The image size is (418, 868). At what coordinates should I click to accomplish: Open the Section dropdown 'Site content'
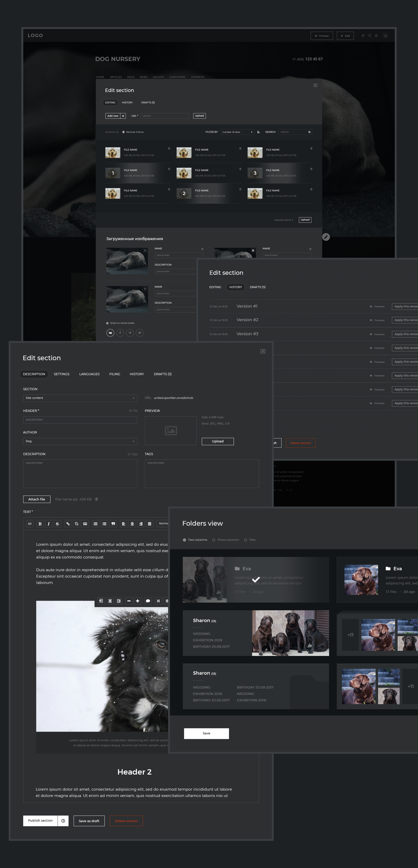coord(80,398)
